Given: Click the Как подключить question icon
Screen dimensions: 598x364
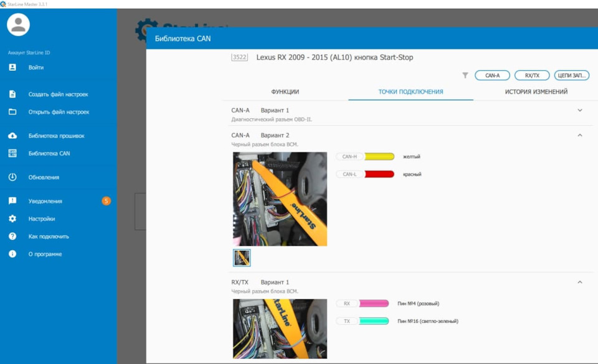Looking at the screenshot, I should tap(12, 236).
